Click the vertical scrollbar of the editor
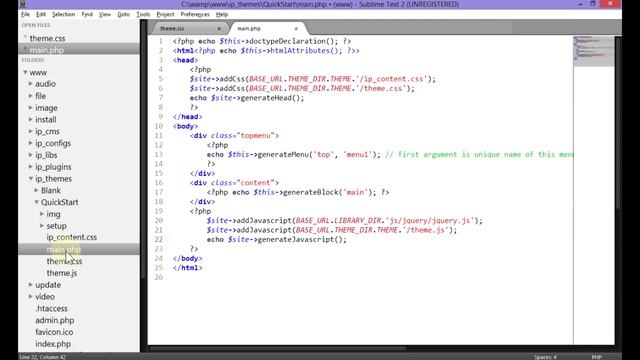Screen dimensions: 640x360 618,122
